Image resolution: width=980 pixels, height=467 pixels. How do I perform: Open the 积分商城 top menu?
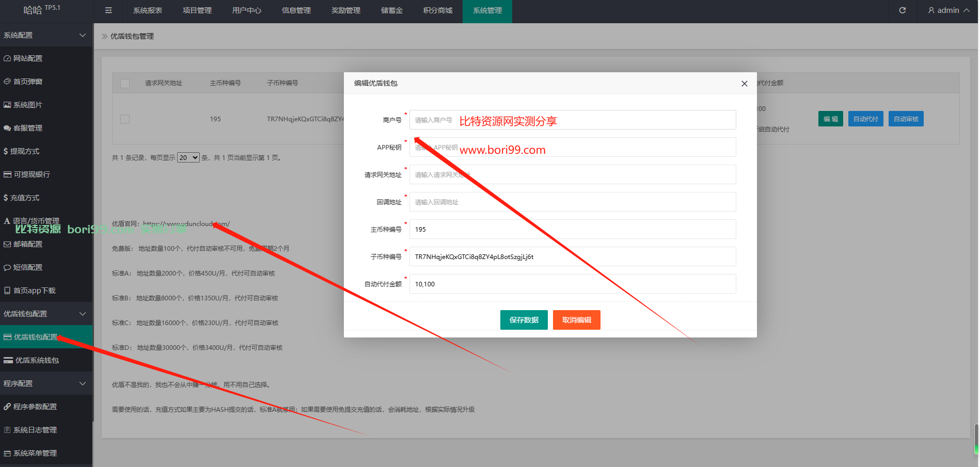pyautogui.click(x=438, y=10)
